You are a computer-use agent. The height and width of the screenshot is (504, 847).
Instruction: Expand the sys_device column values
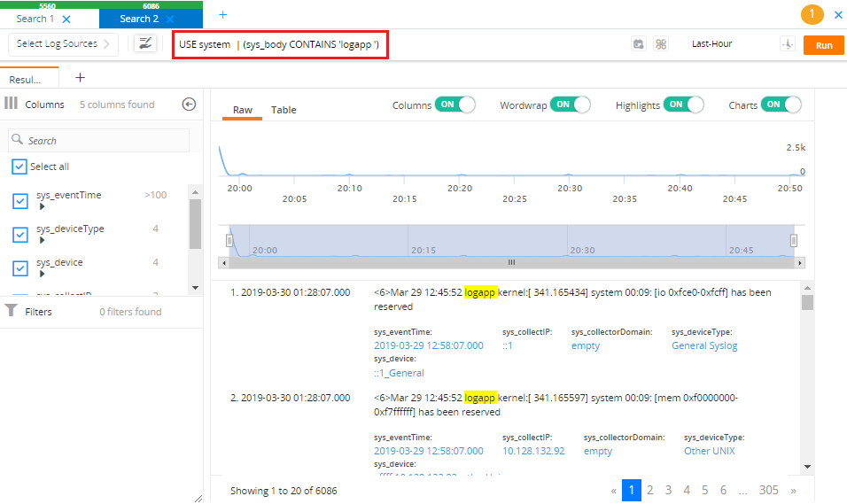[x=42, y=274]
